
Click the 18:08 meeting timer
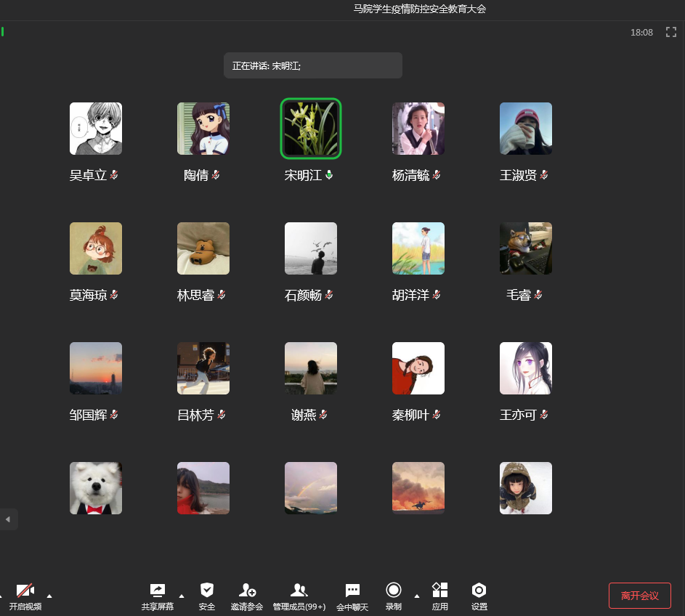point(641,33)
